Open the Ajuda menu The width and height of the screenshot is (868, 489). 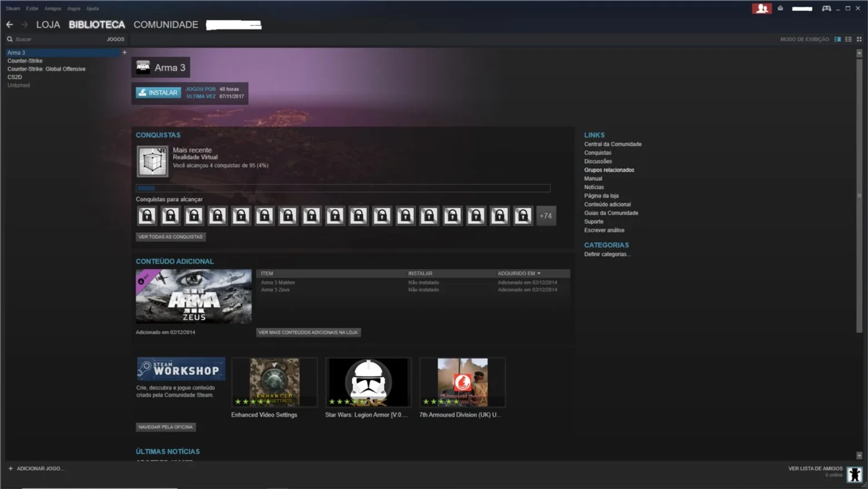(x=92, y=8)
